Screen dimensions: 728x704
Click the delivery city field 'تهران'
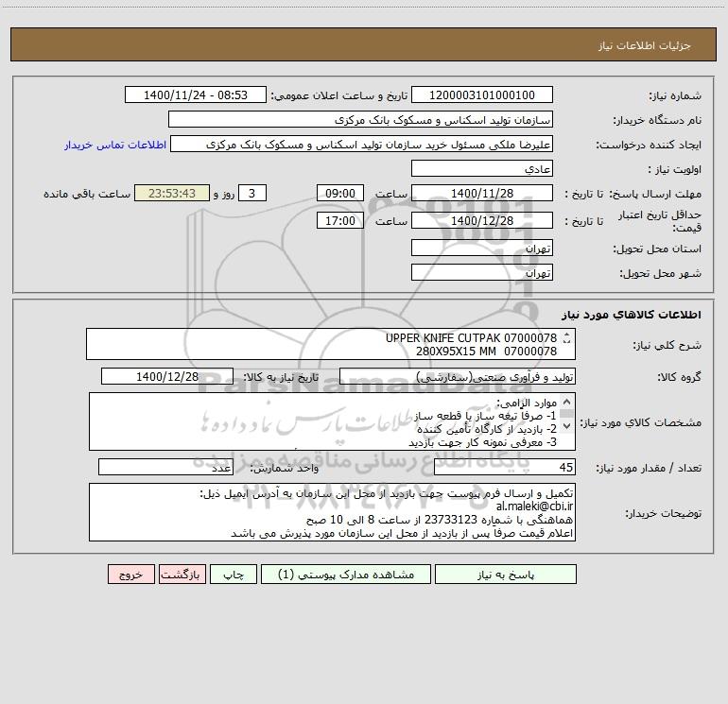[x=482, y=272]
